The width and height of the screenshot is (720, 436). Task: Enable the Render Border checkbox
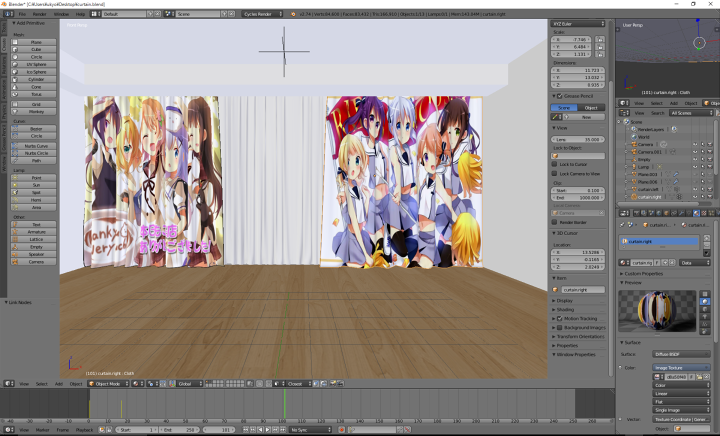coord(555,223)
